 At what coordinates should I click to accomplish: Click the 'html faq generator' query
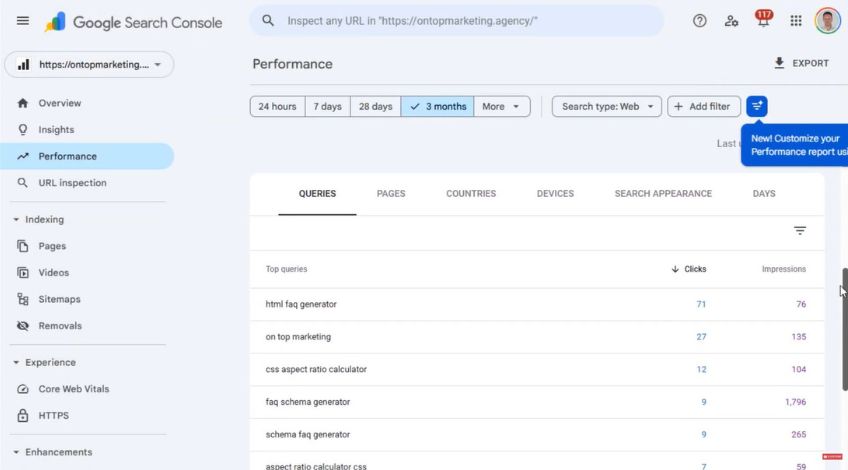point(301,304)
